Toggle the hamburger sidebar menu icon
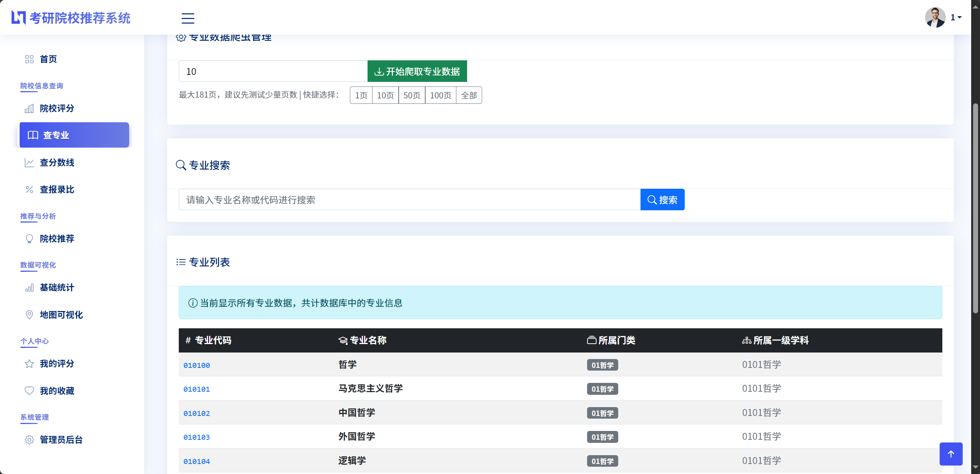The width and height of the screenshot is (980, 474). (x=188, y=18)
